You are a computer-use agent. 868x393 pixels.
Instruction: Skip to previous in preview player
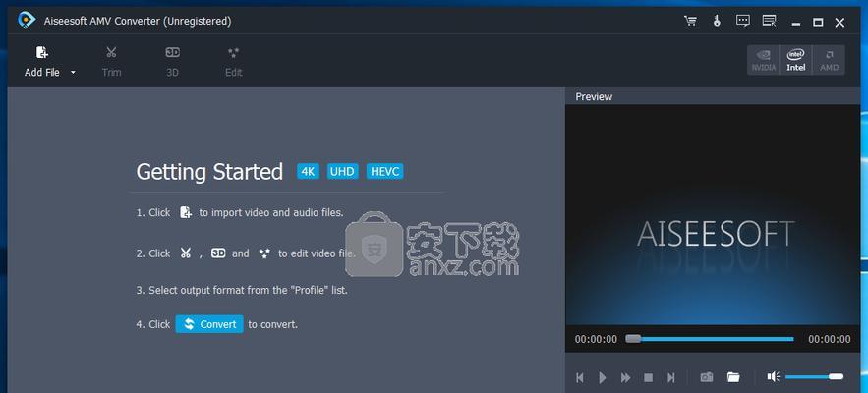coord(580,377)
